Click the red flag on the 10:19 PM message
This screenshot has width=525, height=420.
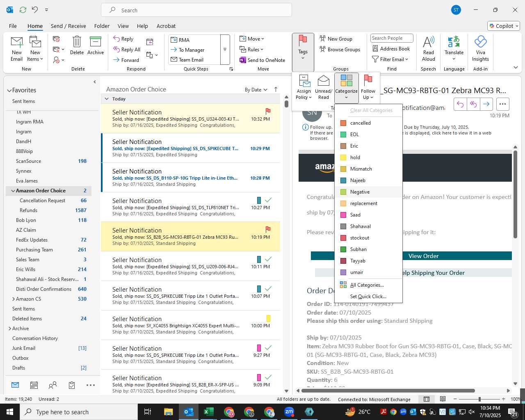[x=268, y=229]
